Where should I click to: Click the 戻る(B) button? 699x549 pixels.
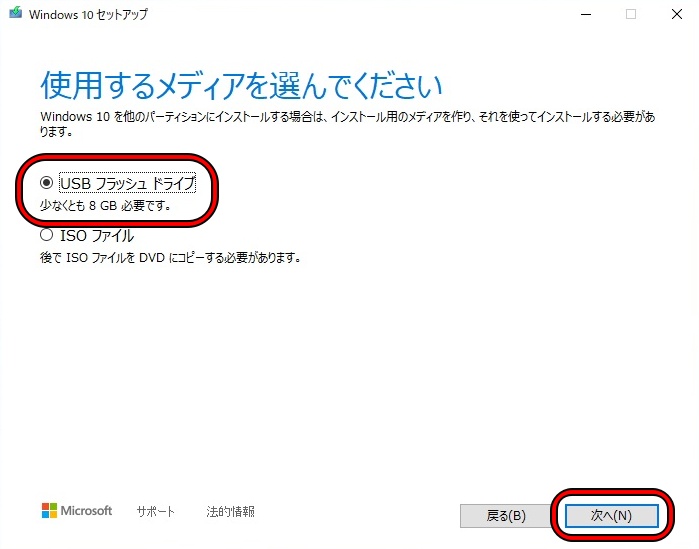[x=506, y=516]
